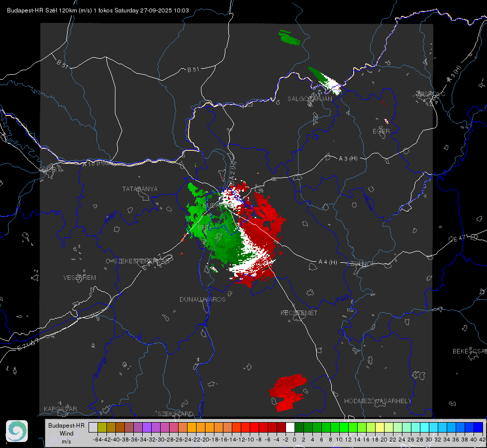Click the 'SZEKSZÁRD' city label
Screen dimensions: 487x448
pyautogui.click(x=176, y=414)
